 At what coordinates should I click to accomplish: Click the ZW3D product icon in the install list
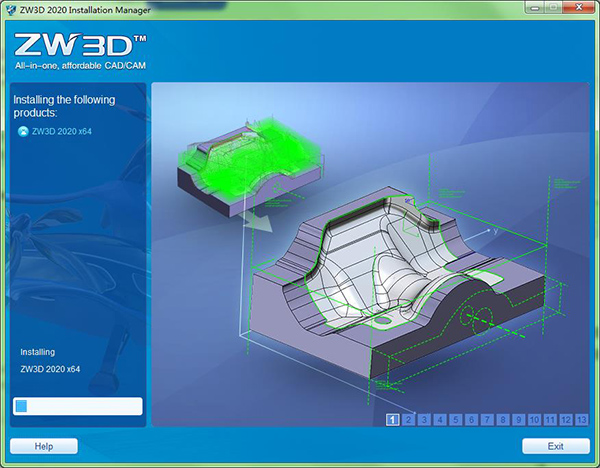point(23,131)
